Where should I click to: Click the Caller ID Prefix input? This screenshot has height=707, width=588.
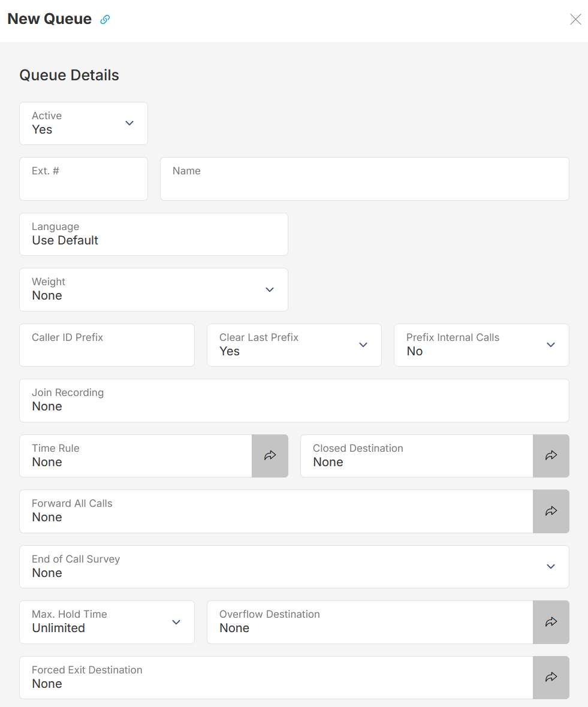(107, 345)
